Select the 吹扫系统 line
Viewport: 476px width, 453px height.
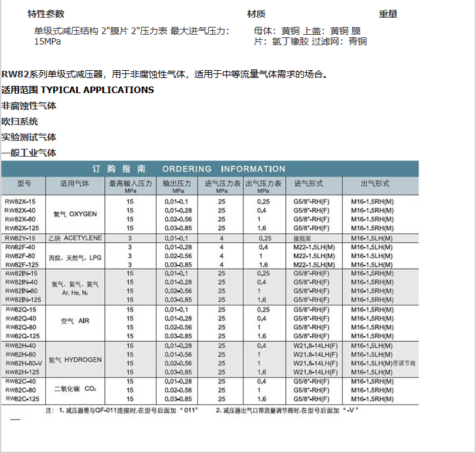20,121
